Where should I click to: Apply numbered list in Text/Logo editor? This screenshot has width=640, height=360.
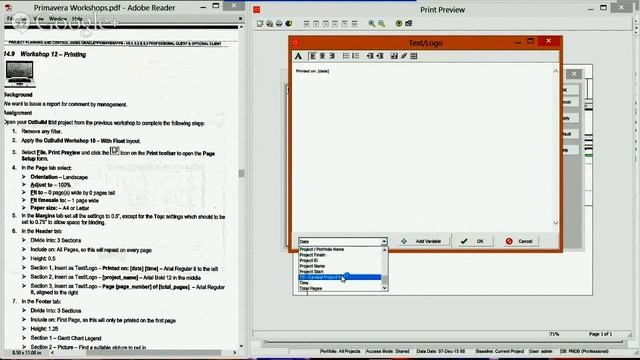click(356, 56)
